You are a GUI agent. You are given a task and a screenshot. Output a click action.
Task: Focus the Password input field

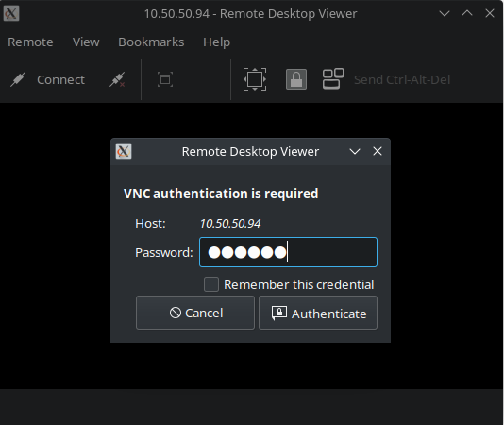pyautogui.click(x=288, y=252)
